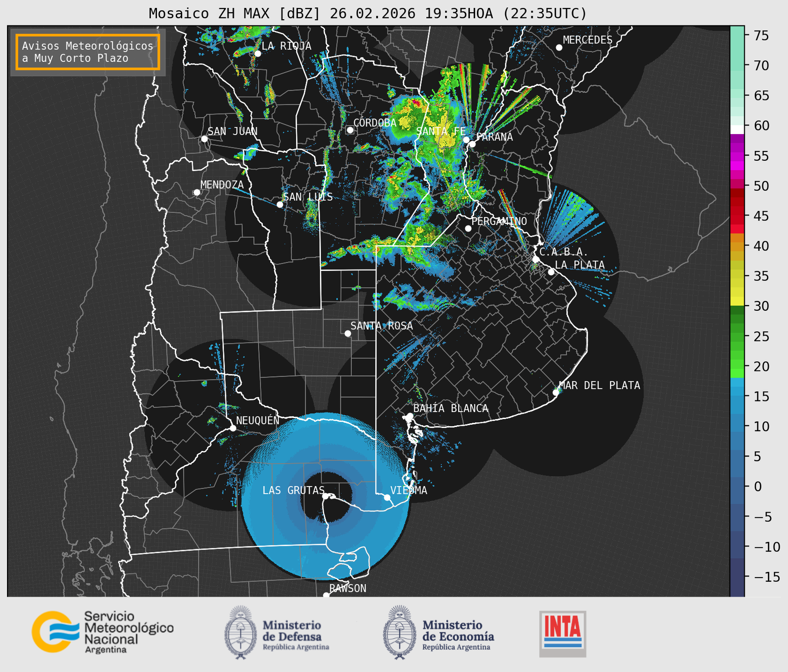Select the Viedma city marker

coord(387,497)
